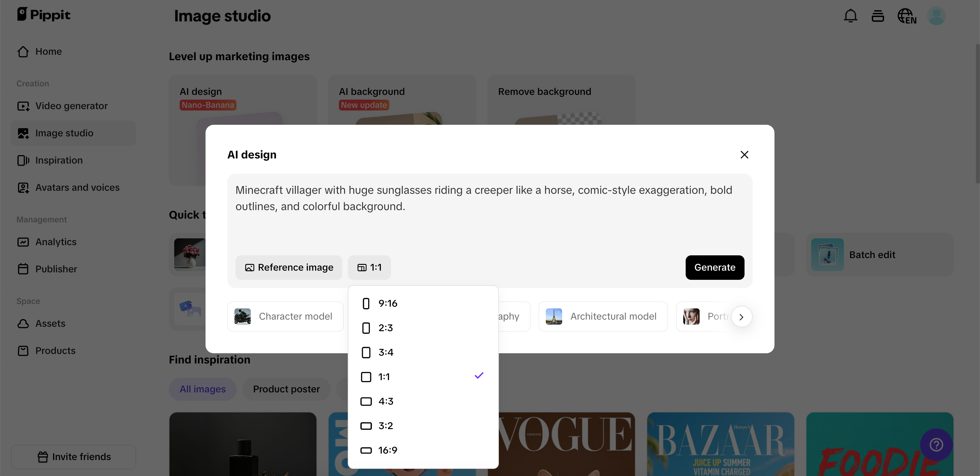Viewport: 980px width, 476px height.
Task: Click the Reference image button
Action: 288,267
